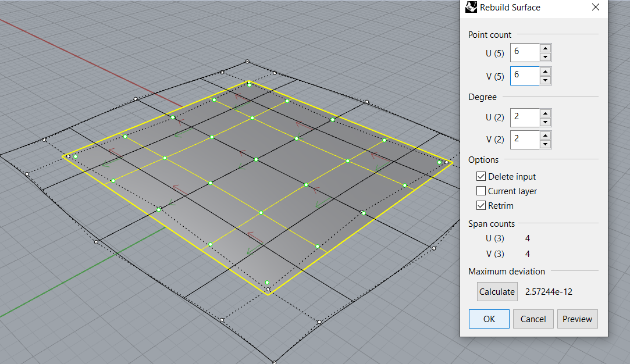Click the Rebuild Surface title text
This screenshot has width=630, height=364.
pos(510,7)
